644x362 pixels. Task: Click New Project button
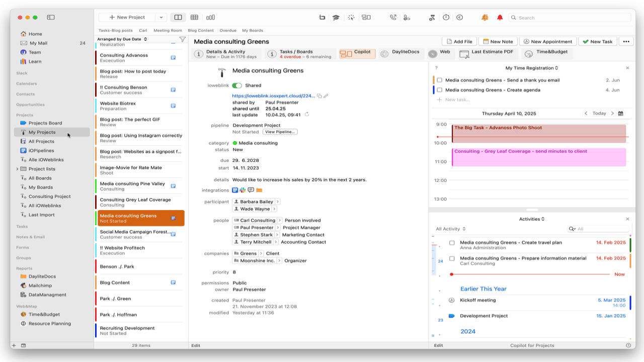pyautogui.click(x=127, y=17)
